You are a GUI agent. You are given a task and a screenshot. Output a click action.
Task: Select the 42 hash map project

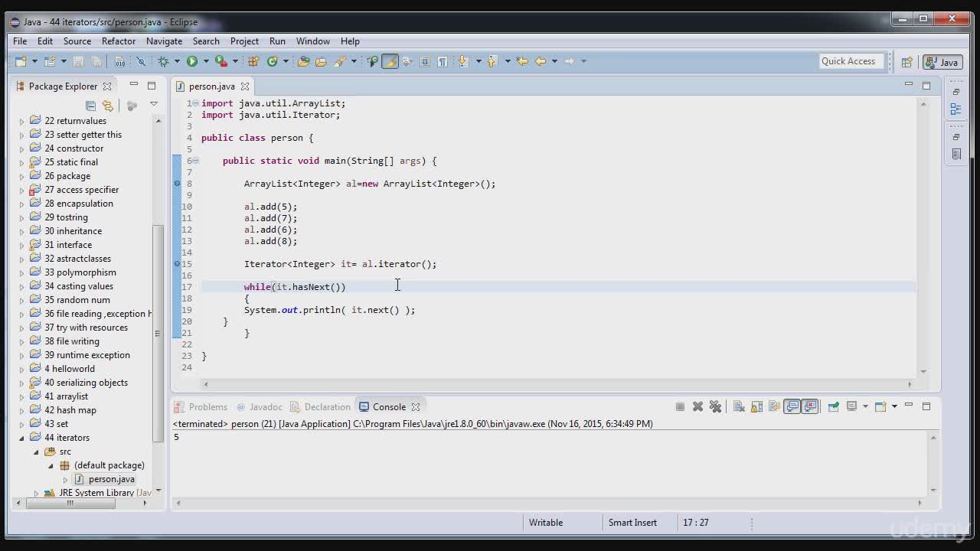coord(70,410)
